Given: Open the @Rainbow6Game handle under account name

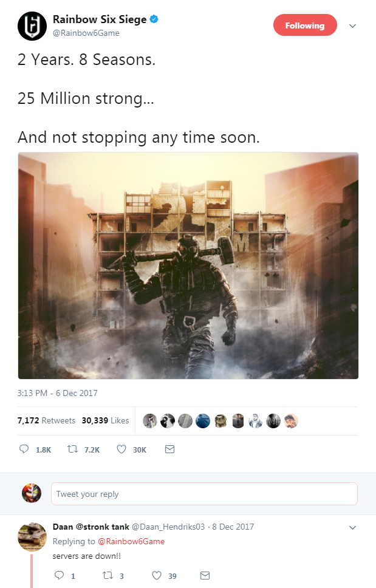Looking at the screenshot, I should click(86, 33).
